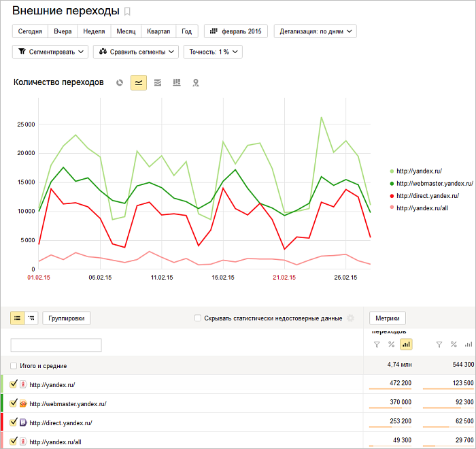Click the filter icon in first metric column
This screenshot has height=449, width=476.
point(377,344)
